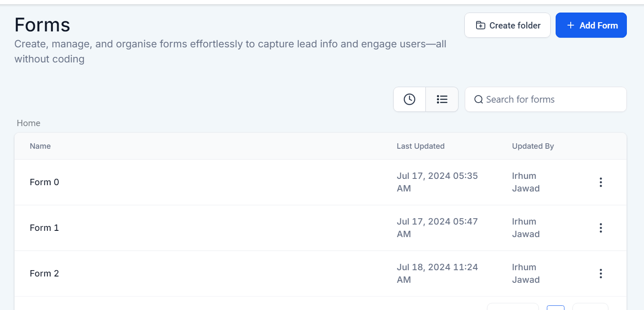Select Form 2 in the table

44,274
